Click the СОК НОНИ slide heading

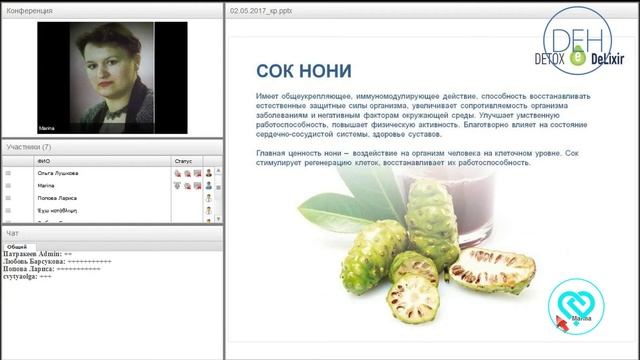coord(304,71)
